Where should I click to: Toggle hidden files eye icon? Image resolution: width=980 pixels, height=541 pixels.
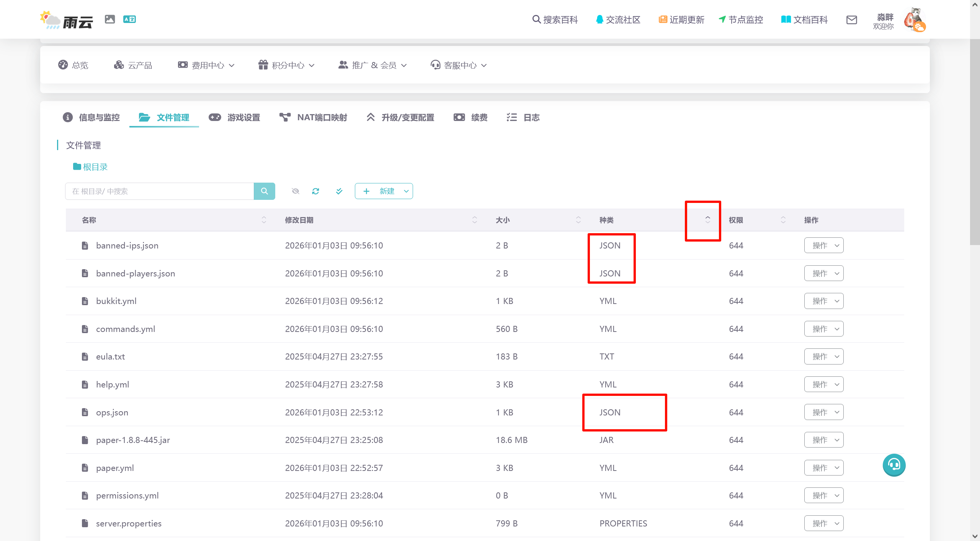click(x=295, y=191)
